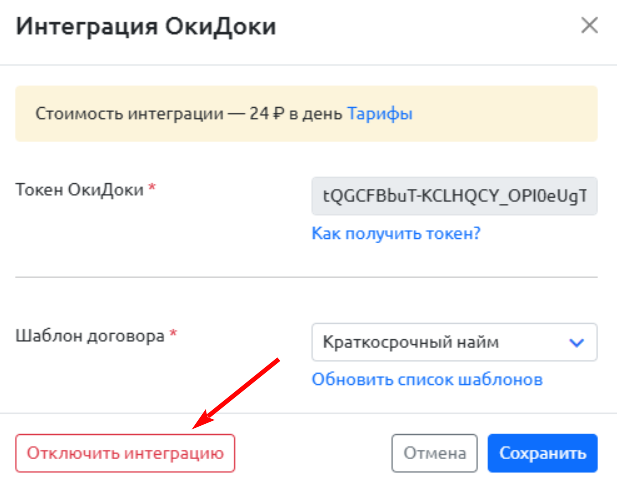Screen dimensions: 617x479
Task: Expand the Шаблон договора dropdown
Action: (454, 342)
